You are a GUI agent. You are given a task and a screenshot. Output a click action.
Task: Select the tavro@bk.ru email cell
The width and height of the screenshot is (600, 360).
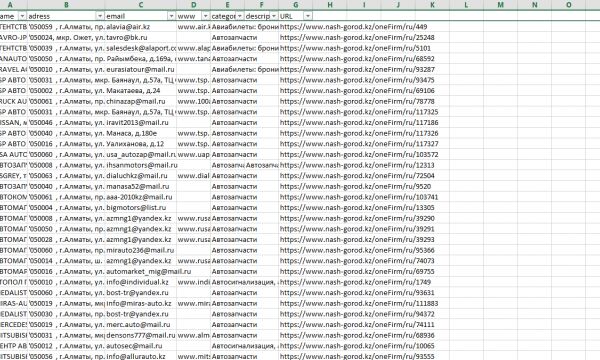coord(141,37)
